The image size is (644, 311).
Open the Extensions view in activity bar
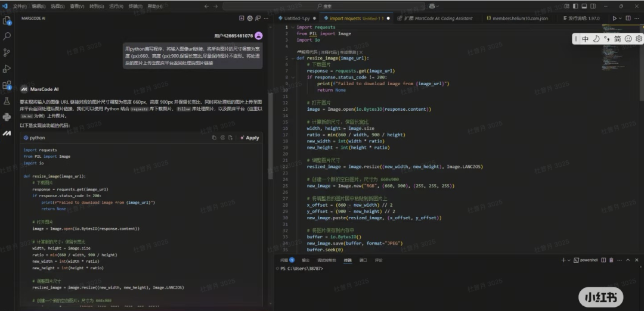(x=7, y=85)
